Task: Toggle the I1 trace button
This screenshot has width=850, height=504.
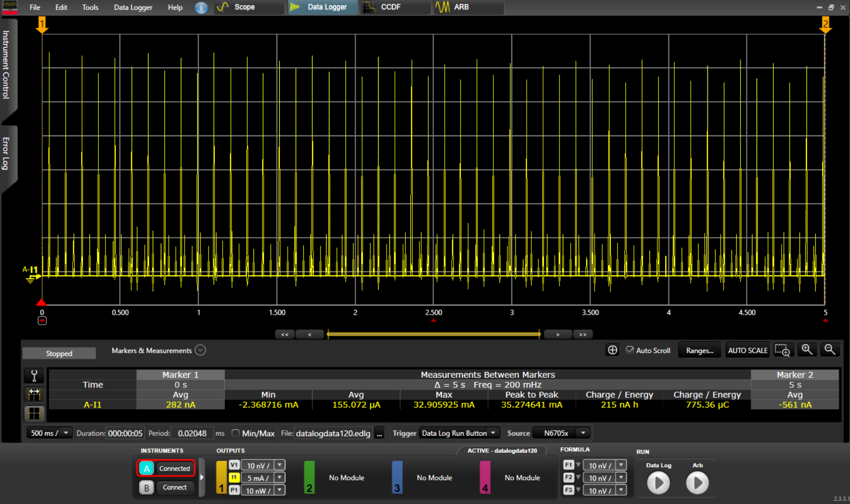Action: pyautogui.click(x=234, y=478)
